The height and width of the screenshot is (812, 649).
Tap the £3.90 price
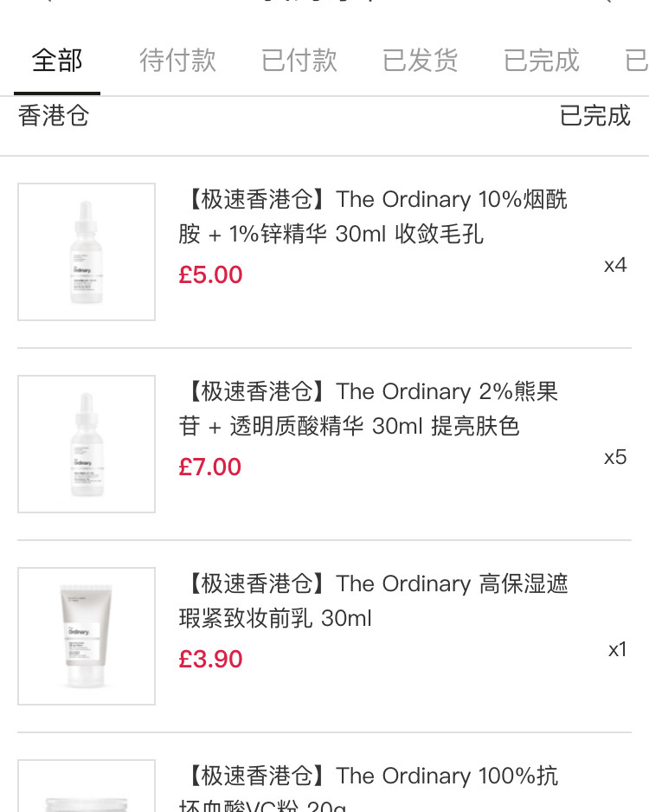click(210, 660)
